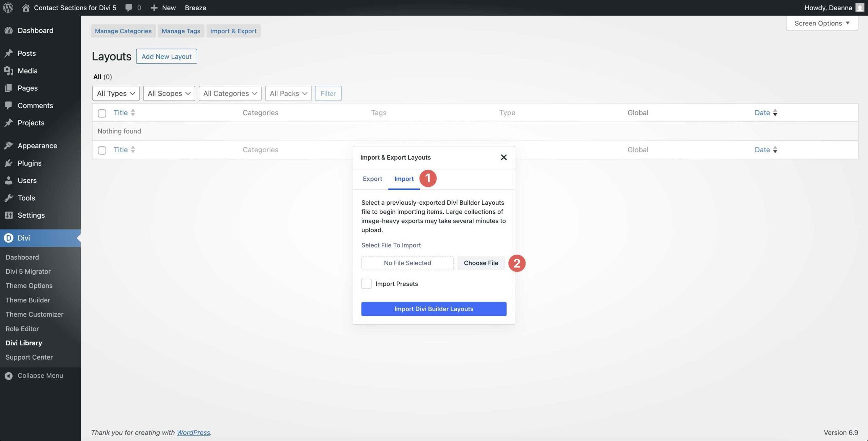Open Media library via sidebar icon

point(9,71)
